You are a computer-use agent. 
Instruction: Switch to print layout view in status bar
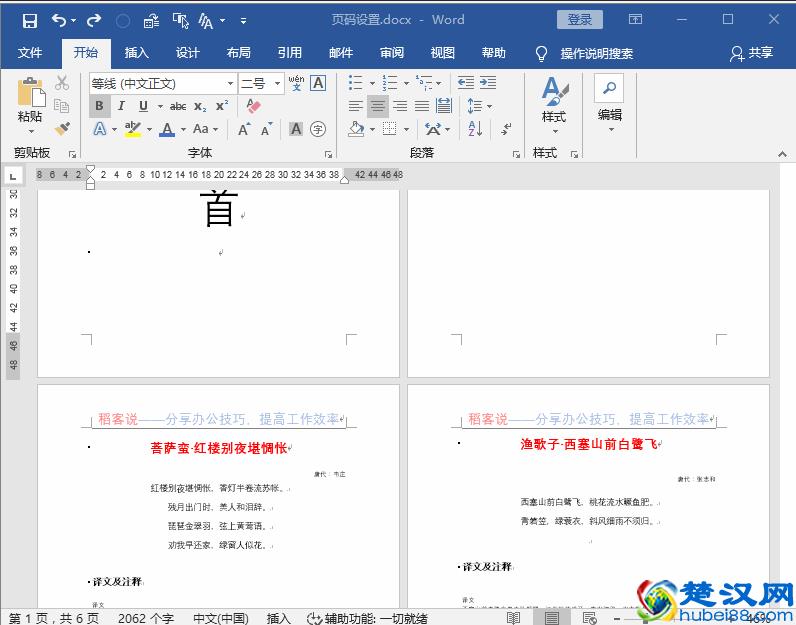[x=551, y=618]
